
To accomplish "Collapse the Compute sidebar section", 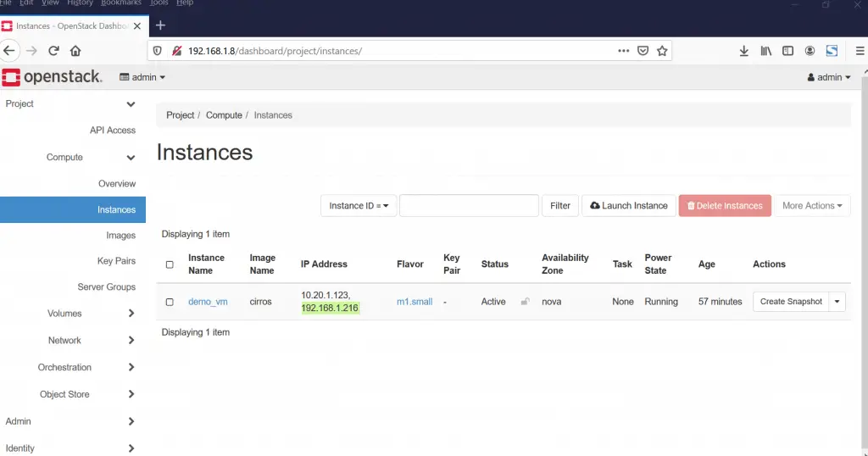I will tap(131, 158).
